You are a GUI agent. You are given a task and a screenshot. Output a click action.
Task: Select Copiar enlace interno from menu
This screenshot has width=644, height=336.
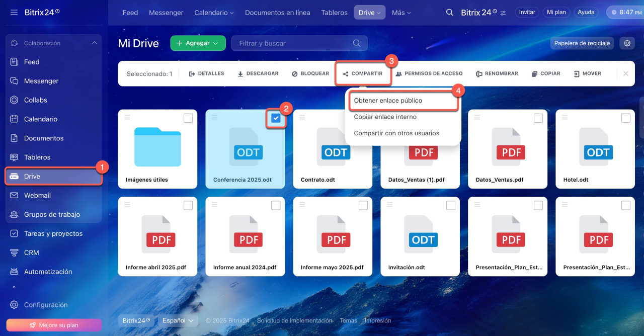point(385,117)
